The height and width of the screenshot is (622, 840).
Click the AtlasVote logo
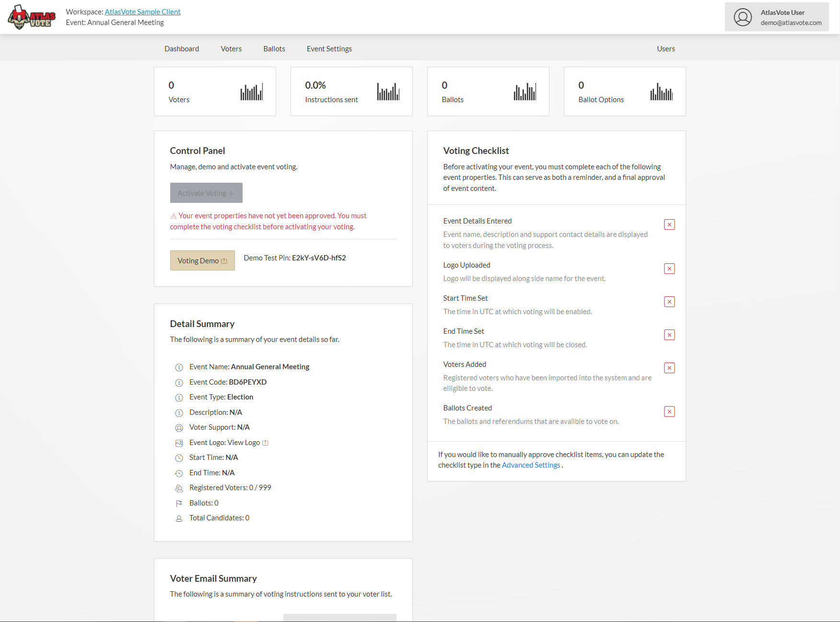coord(32,17)
